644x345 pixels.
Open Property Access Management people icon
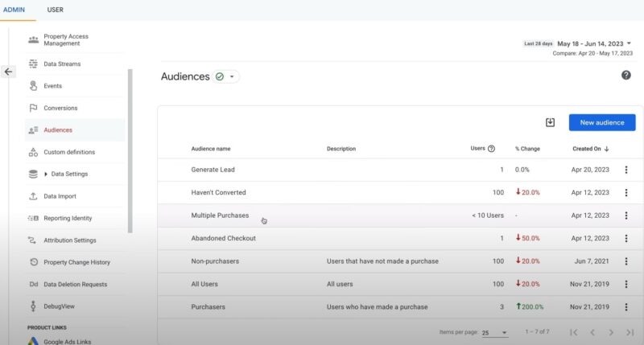click(33, 39)
